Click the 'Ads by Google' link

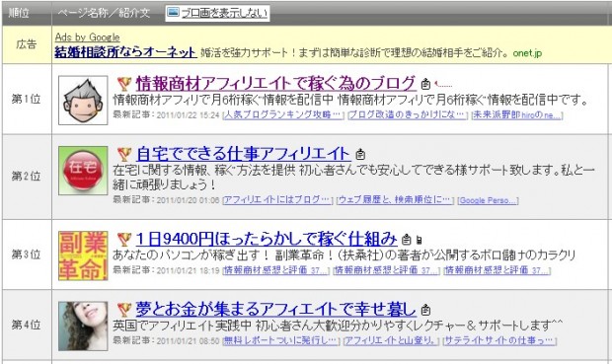(88, 37)
